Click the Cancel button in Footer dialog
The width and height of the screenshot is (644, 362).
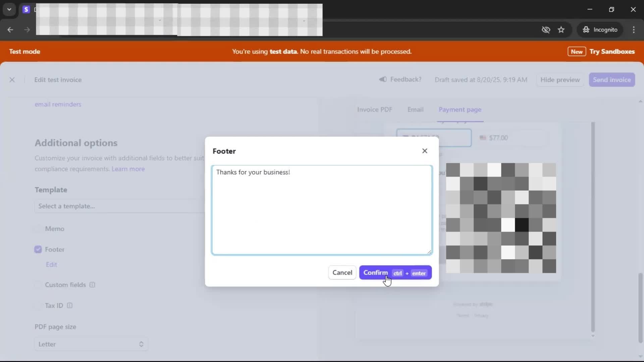tap(342, 273)
